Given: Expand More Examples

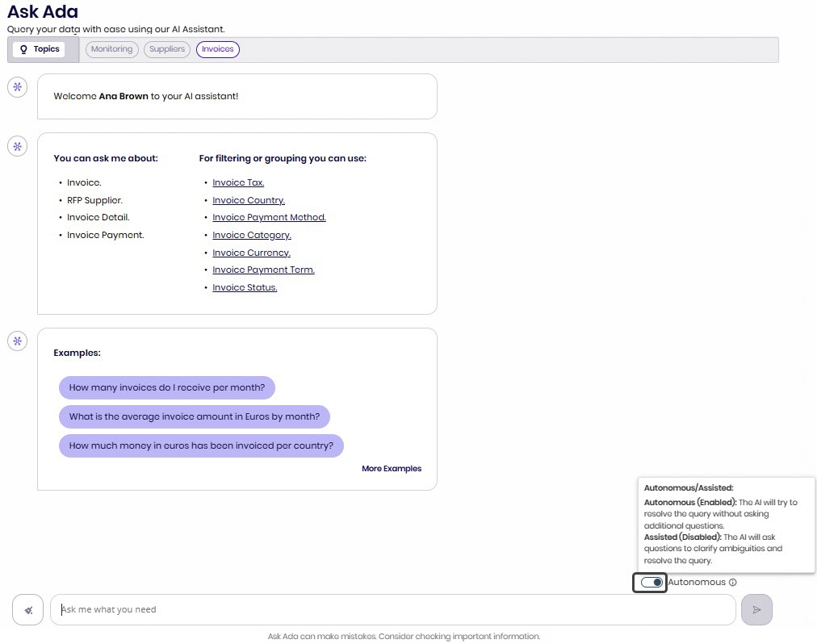Looking at the screenshot, I should [392, 469].
